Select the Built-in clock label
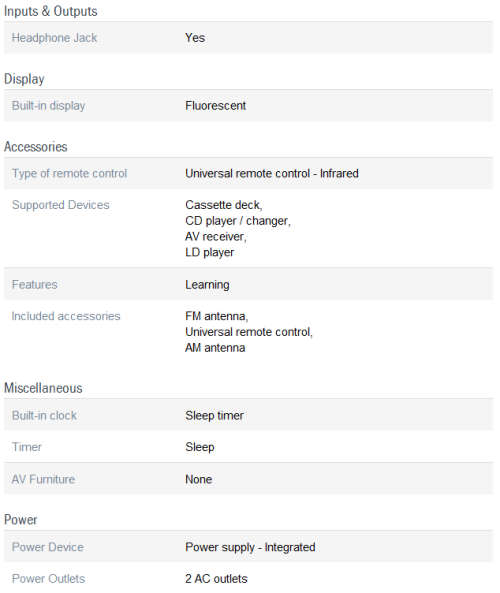This screenshot has width=500, height=593. pos(44,415)
